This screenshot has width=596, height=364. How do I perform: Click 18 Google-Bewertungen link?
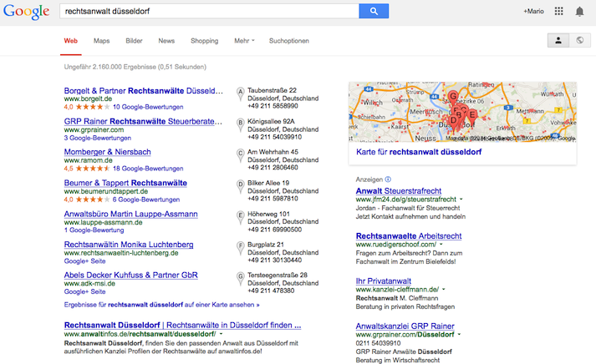point(148,169)
